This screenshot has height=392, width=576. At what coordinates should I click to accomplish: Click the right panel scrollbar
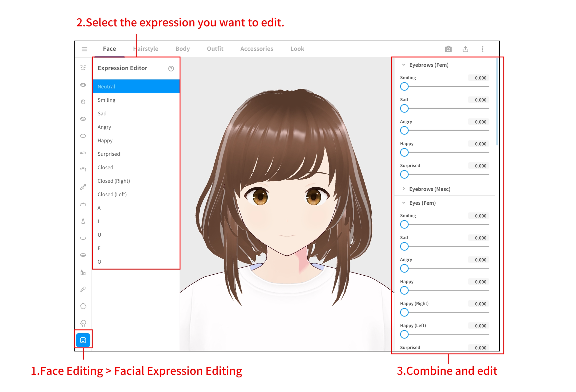click(x=497, y=101)
